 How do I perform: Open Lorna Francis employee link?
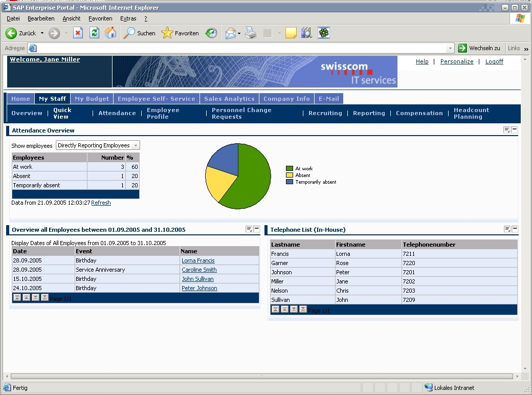198,260
